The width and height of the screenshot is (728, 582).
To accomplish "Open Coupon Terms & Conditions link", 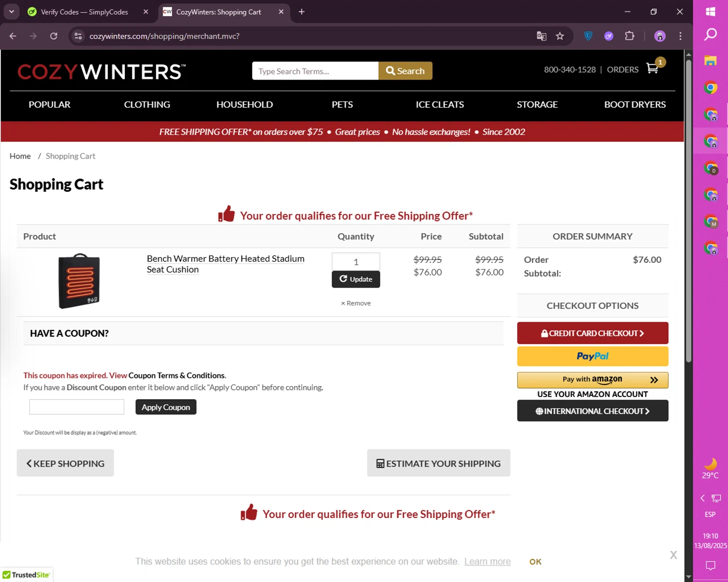I will click(177, 375).
